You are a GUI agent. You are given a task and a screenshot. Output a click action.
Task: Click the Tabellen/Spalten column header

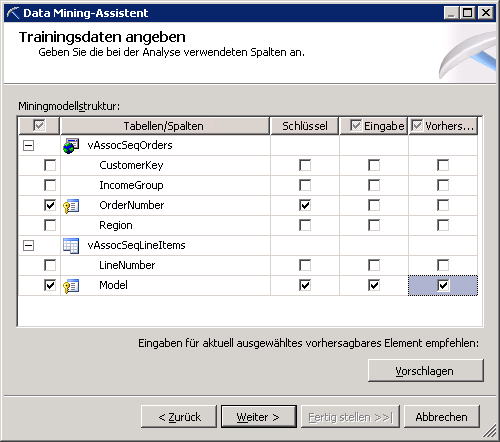165,126
